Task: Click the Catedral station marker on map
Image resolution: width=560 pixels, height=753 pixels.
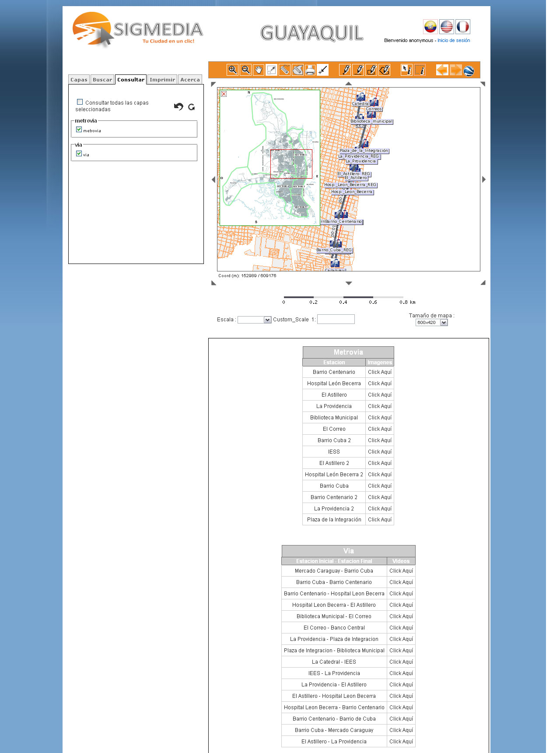Action: (x=361, y=97)
